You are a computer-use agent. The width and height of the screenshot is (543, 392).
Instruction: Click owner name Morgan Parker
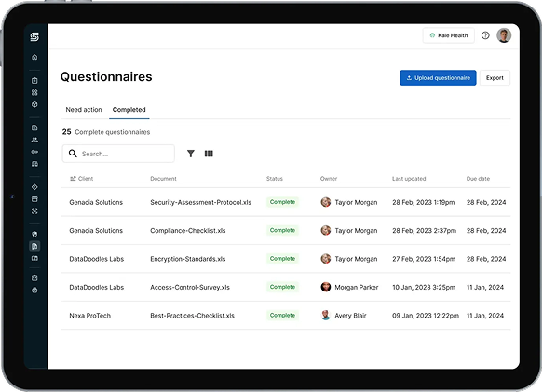tap(357, 287)
